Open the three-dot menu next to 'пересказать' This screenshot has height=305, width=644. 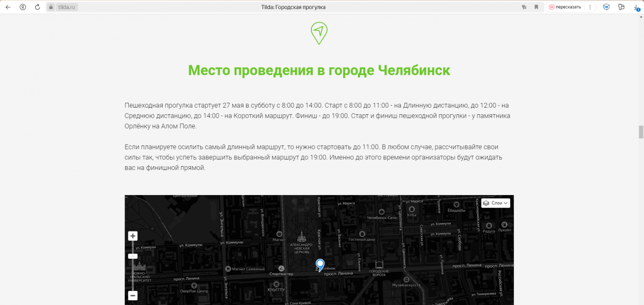click(x=590, y=7)
